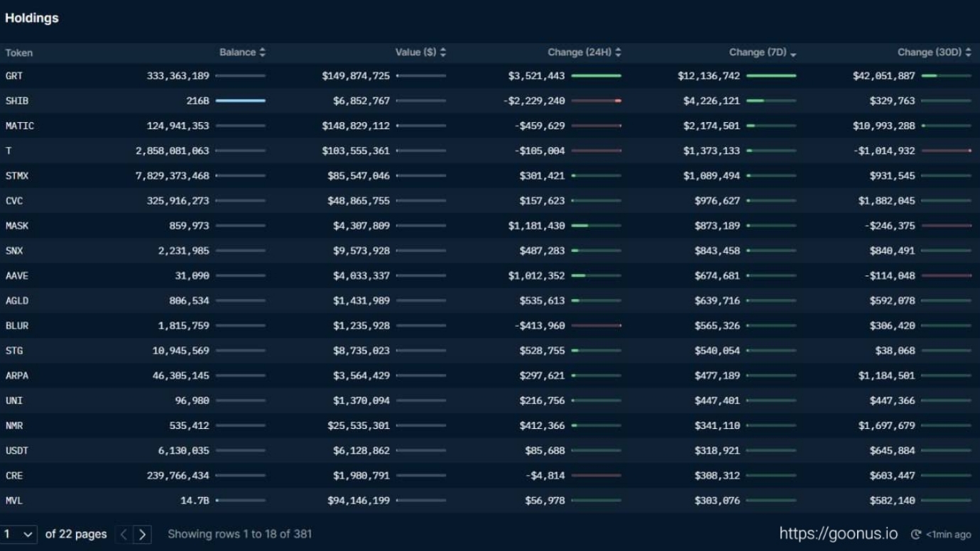The width and height of the screenshot is (980, 551).
Task: Click the MATIC token name
Action: [20, 126]
